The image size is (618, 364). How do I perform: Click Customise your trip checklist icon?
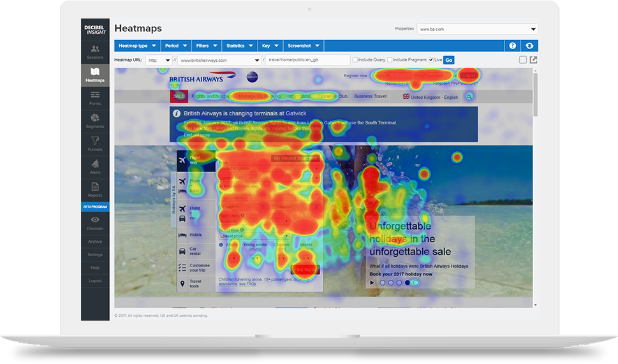coord(182,268)
